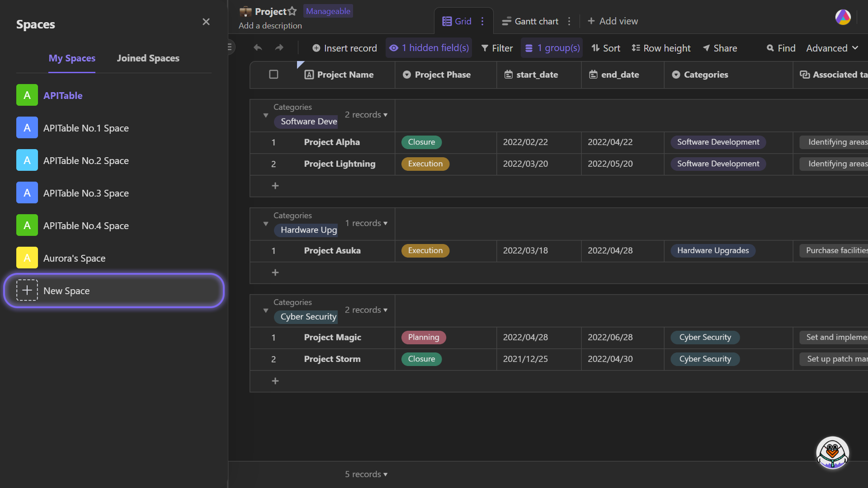
Task: Create a New Space
Action: [x=113, y=291]
